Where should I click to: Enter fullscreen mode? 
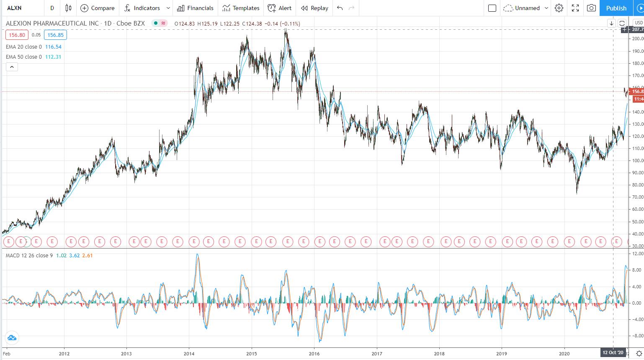coord(575,8)
